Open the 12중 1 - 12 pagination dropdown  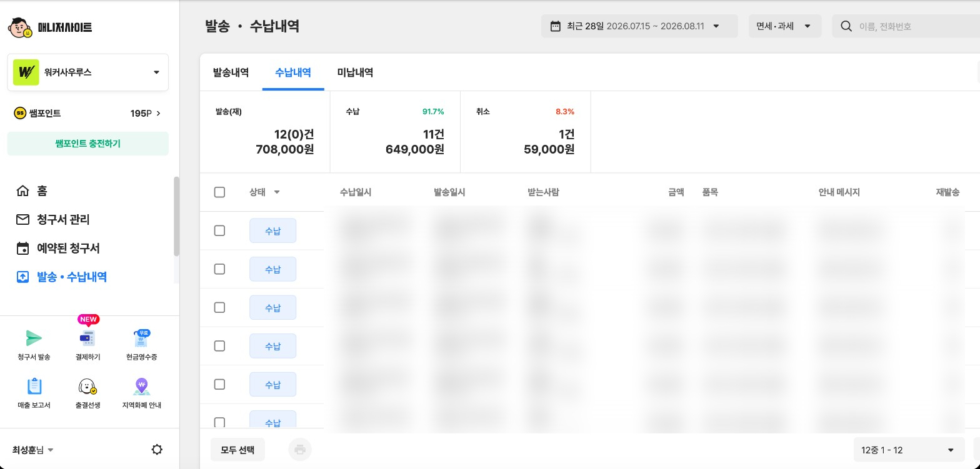pos(909,450)
